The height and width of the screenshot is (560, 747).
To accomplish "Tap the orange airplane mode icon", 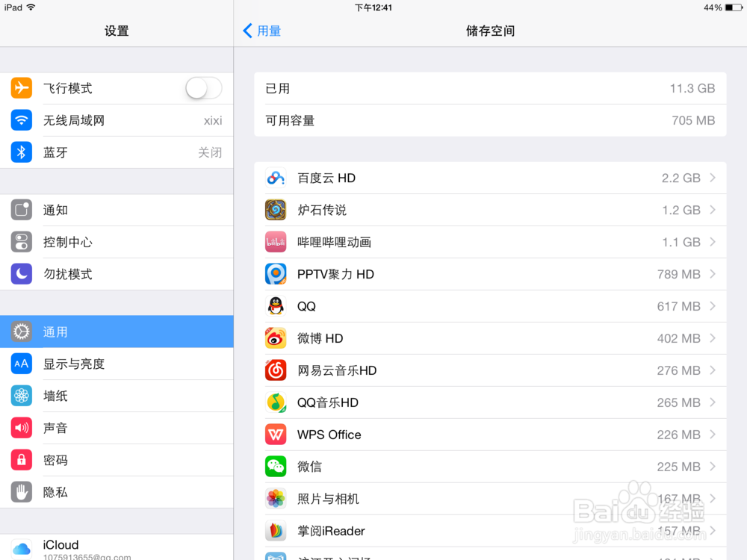I will 22,88.
